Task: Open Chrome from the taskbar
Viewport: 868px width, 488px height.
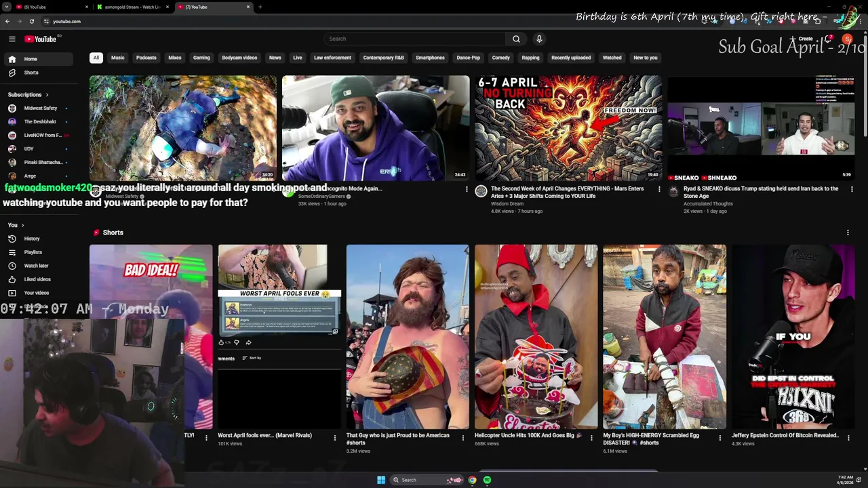Action: [x=472, y=480]
